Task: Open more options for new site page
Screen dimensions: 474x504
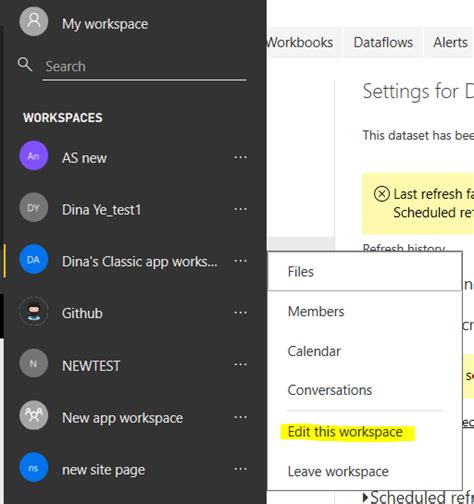Action: point(240,469)
